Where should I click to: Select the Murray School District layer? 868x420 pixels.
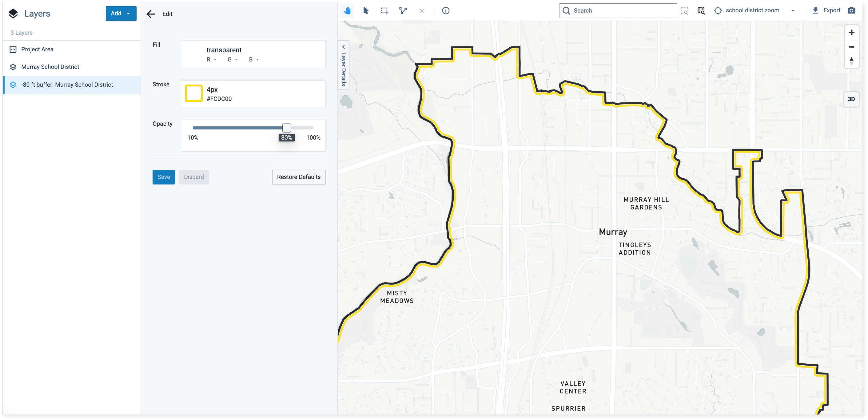71,67
